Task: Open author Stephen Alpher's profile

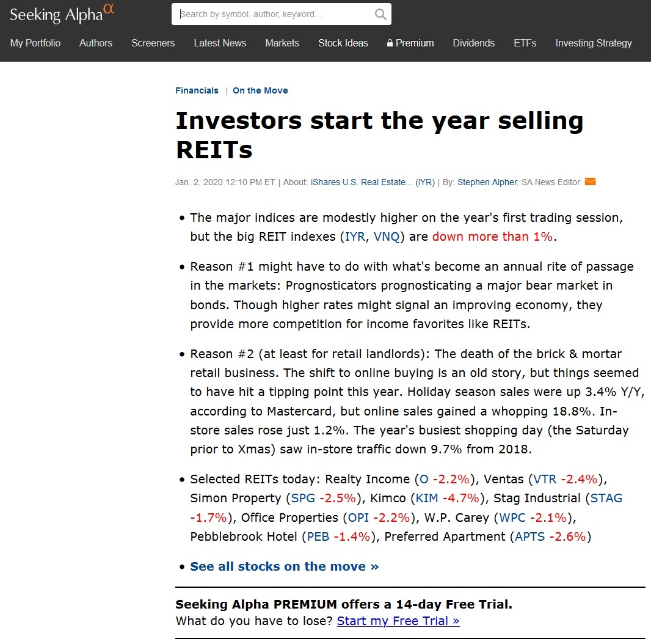Action: click(x=487, y=182)
